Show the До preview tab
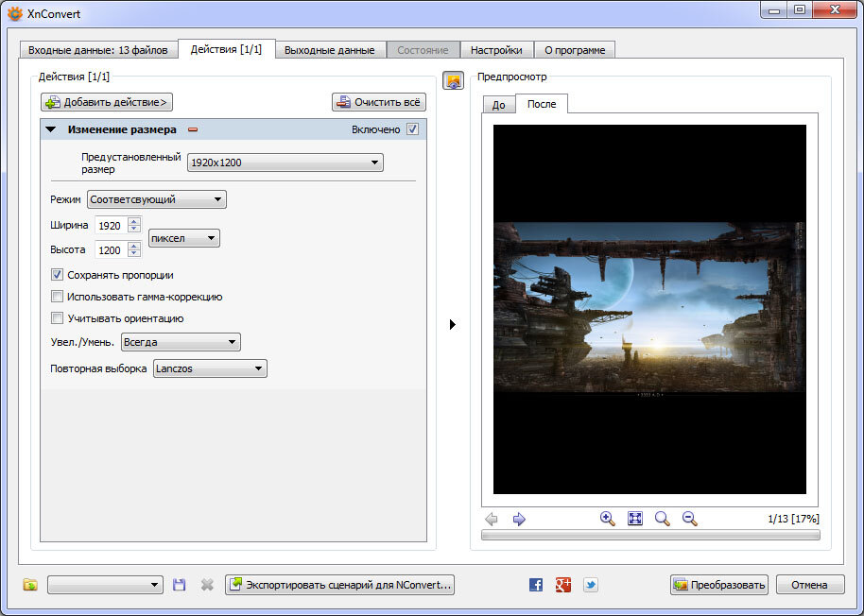Image resolution: width=864 pixels, height=616 pixels. [x=499, y=105]
